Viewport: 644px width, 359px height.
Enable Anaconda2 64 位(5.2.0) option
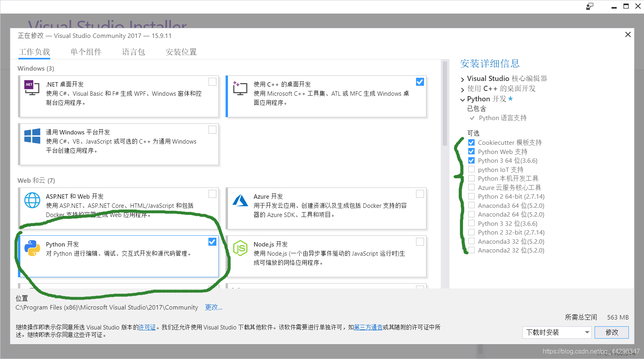coord(471,214)
